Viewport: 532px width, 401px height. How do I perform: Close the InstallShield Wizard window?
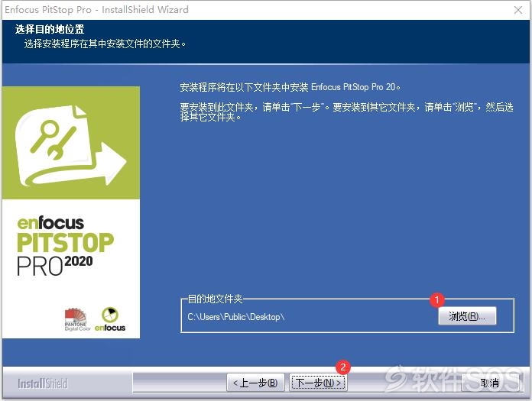tap(518, 10)
